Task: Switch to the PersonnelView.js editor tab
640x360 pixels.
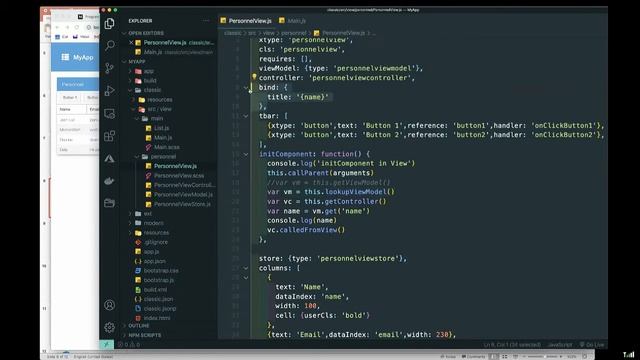Action: [246, 20]
